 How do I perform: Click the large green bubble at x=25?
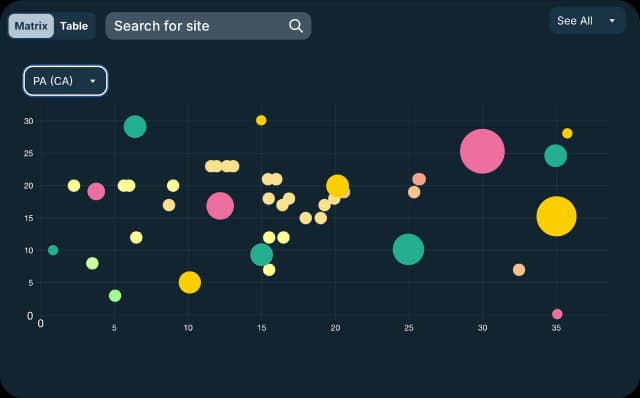pos(408,249)
